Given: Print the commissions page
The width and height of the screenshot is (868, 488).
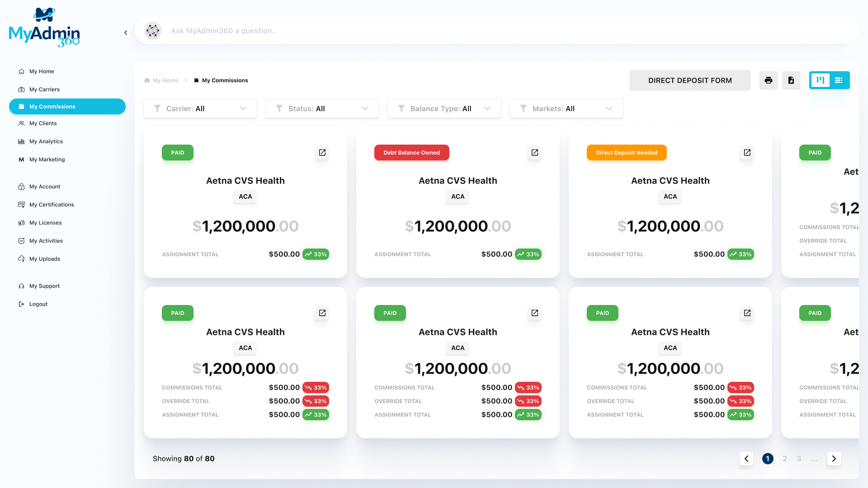Looking at the screenshot, I should 768,80.
